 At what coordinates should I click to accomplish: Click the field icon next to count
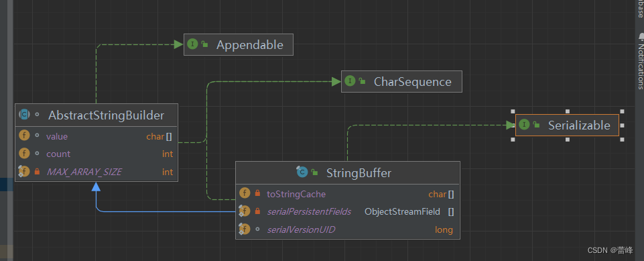point(24,154)
